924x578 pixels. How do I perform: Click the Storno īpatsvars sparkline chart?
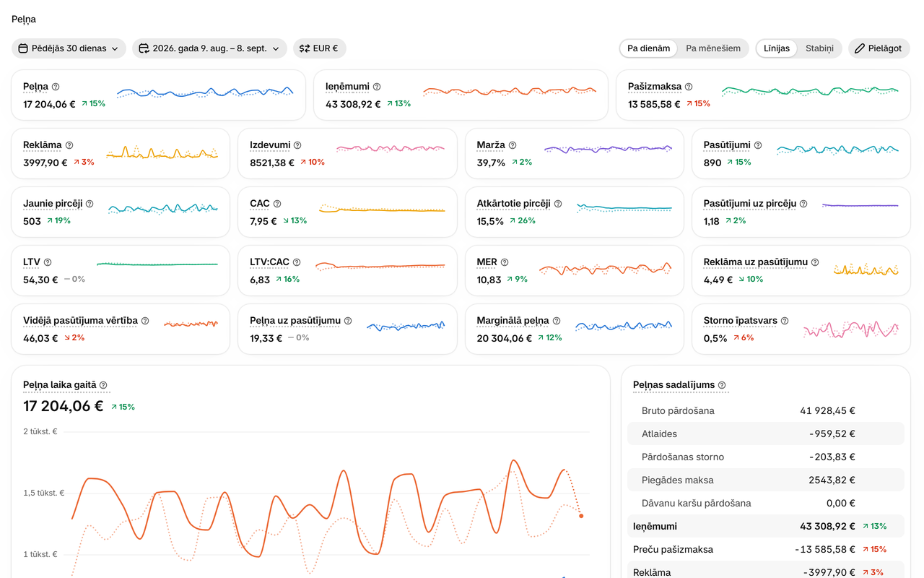851,329
